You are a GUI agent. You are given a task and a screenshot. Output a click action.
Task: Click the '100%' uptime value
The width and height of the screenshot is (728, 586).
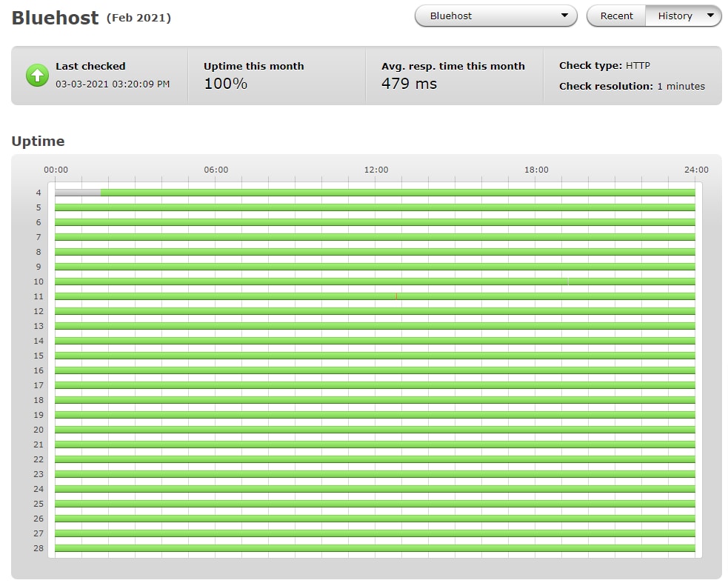(x=226, y=84)
